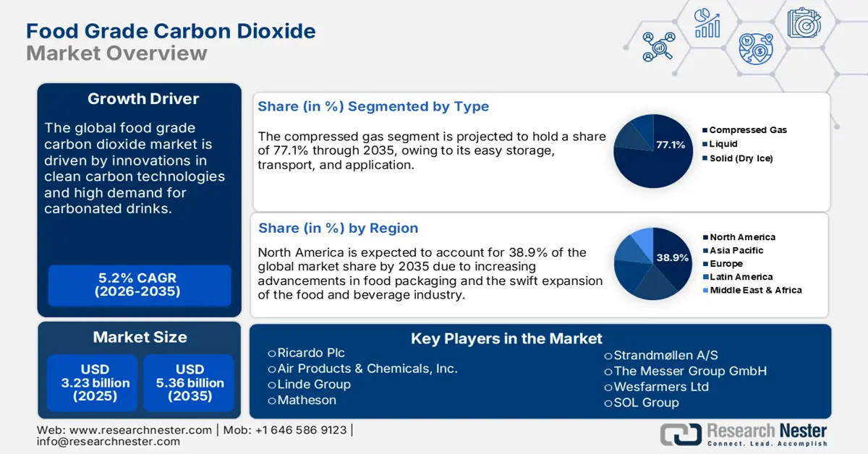The image size is (868, 454).
Task: Click the info@researchnester.com email address
Action: pyautogui.click(x=109, y=442)
